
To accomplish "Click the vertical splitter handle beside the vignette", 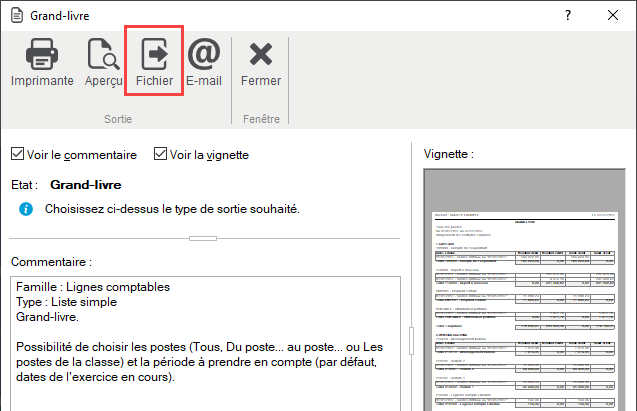I will pyautogui.click(x=412, y=341).
